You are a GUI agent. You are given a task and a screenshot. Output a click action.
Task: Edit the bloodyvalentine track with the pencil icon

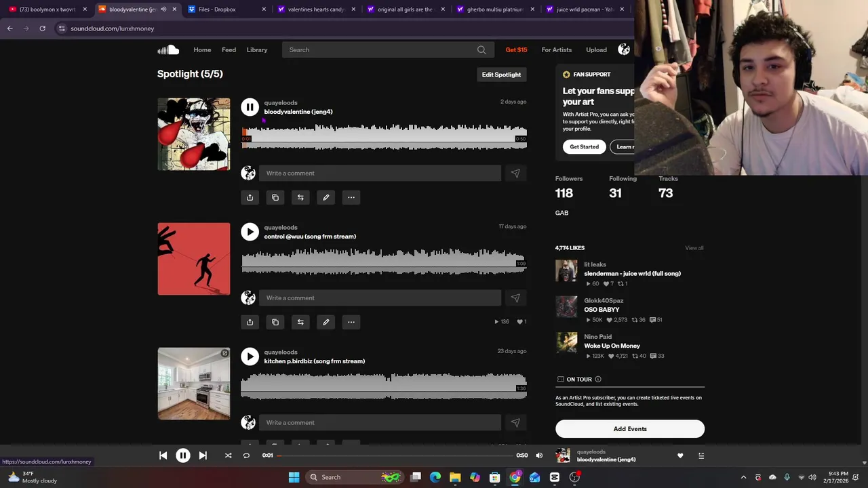325,197
